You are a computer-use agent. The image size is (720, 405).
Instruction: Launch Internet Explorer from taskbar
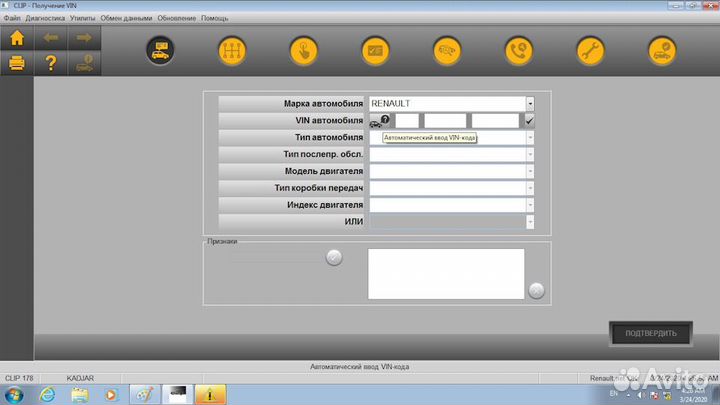(47, 395)
